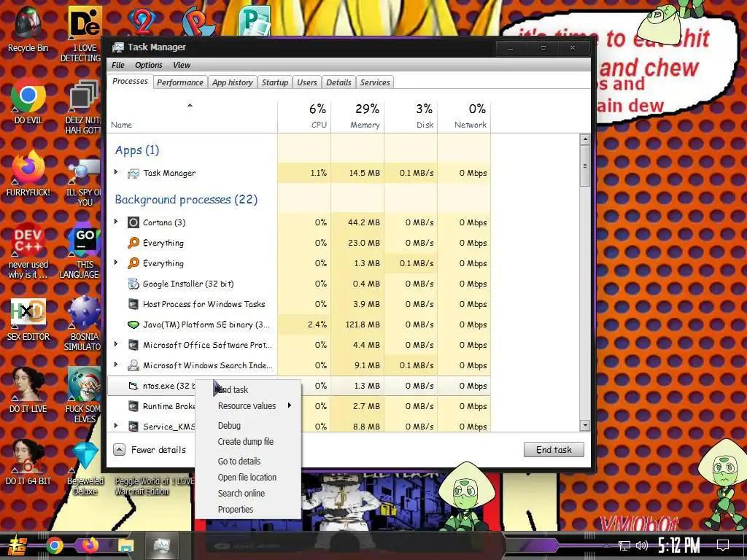Click the Host Process for Windows Tasks icon

[133, 304]
